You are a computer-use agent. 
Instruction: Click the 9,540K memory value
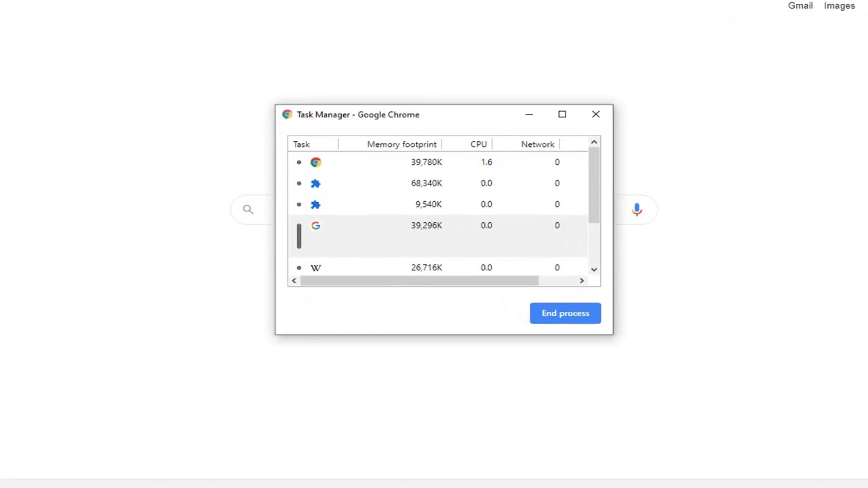pyautogui.click(x=429, y=204)
